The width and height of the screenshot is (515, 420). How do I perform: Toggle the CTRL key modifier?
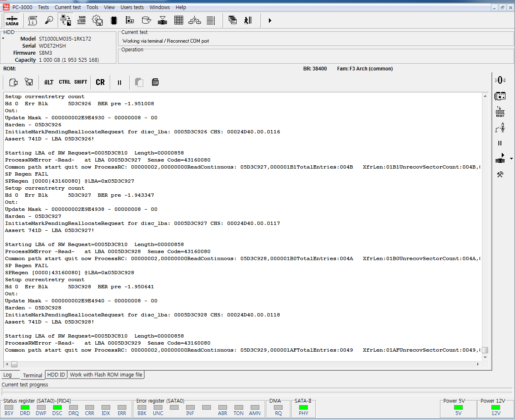tap(65, 82)
